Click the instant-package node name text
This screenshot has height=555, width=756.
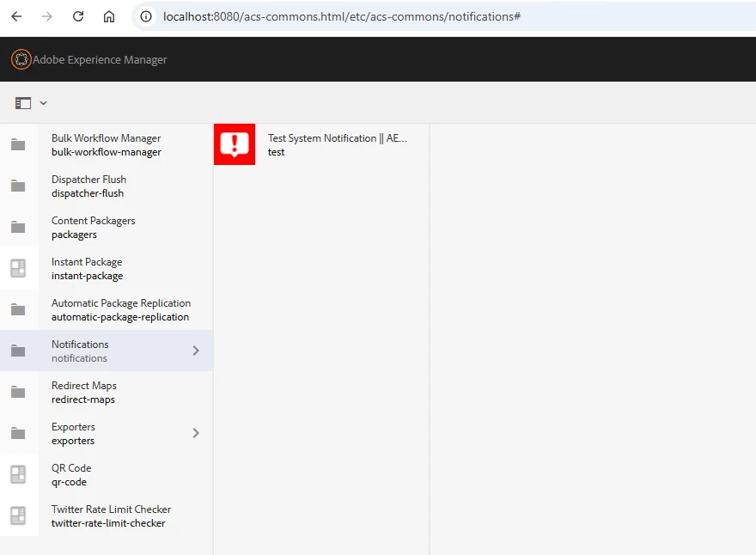click(88, 276)
